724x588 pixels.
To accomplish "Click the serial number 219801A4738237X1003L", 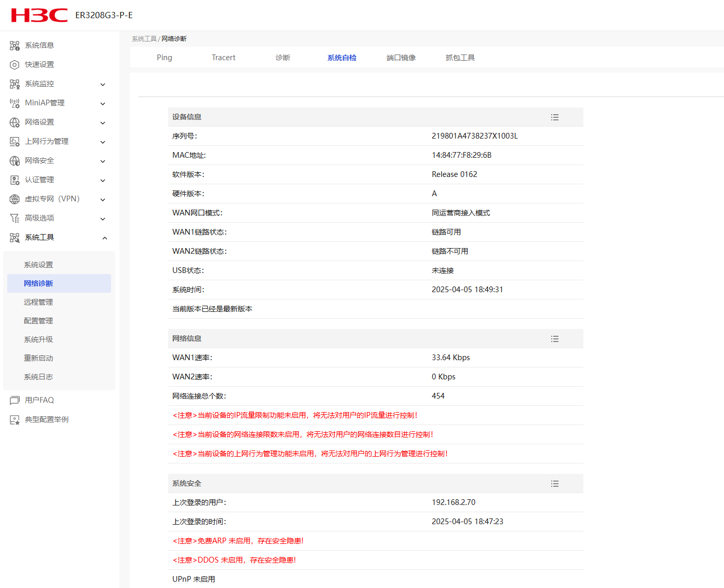I will (x=475, y=136).
